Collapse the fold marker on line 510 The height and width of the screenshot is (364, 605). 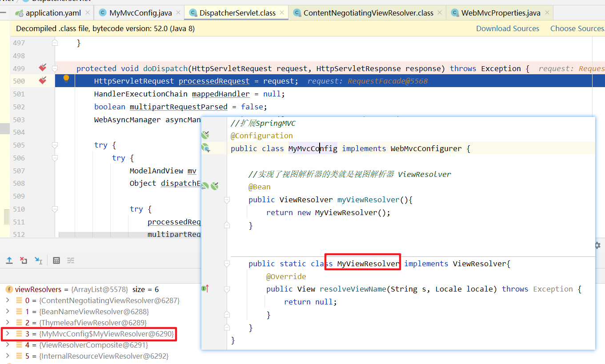[x=55, y=209]
